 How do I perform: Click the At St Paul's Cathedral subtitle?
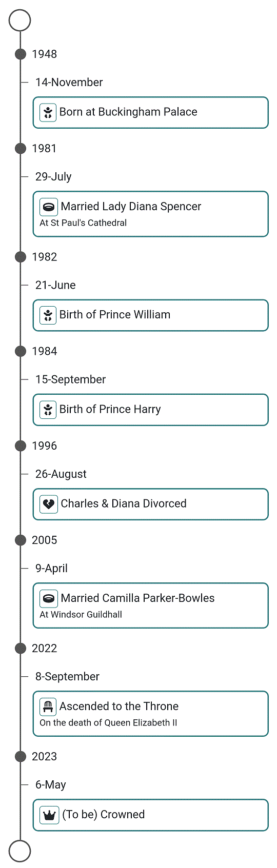(x=83, y=223)
